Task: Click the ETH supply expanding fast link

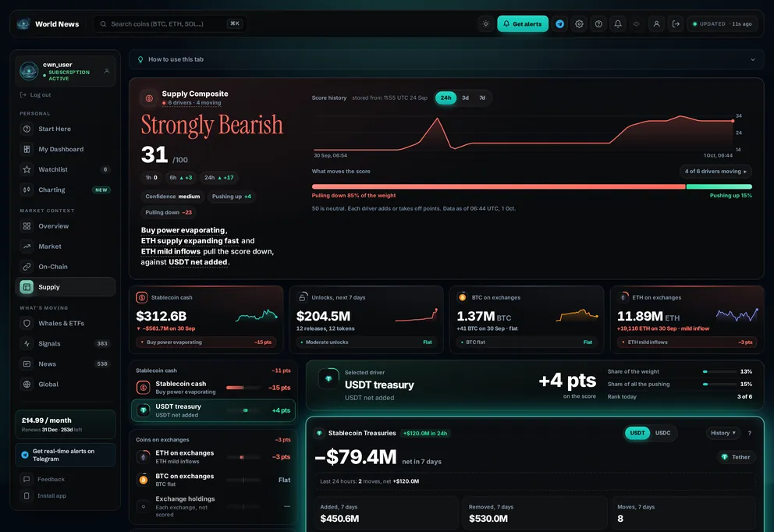Action: click(190, 241)
